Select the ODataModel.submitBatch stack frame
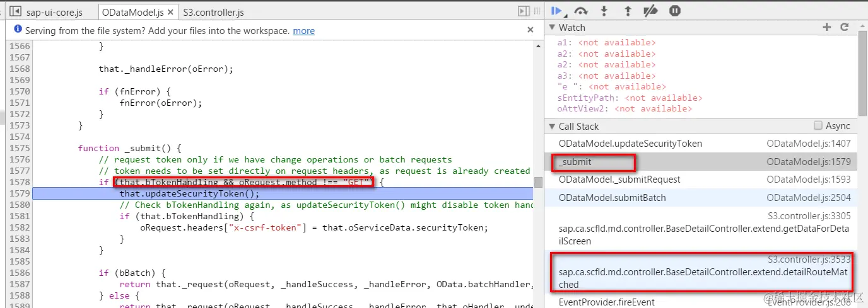This screenshot has height=308, width=868. [x=701, y=198]
